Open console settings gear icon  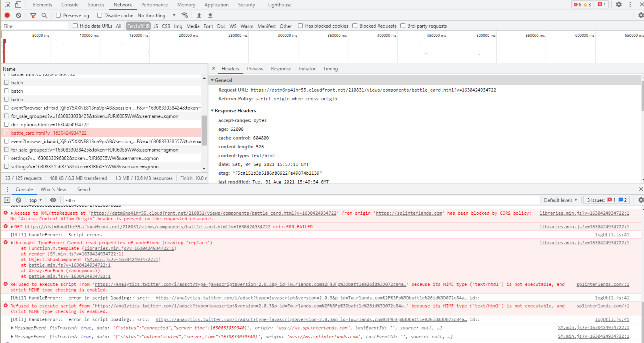641,200
